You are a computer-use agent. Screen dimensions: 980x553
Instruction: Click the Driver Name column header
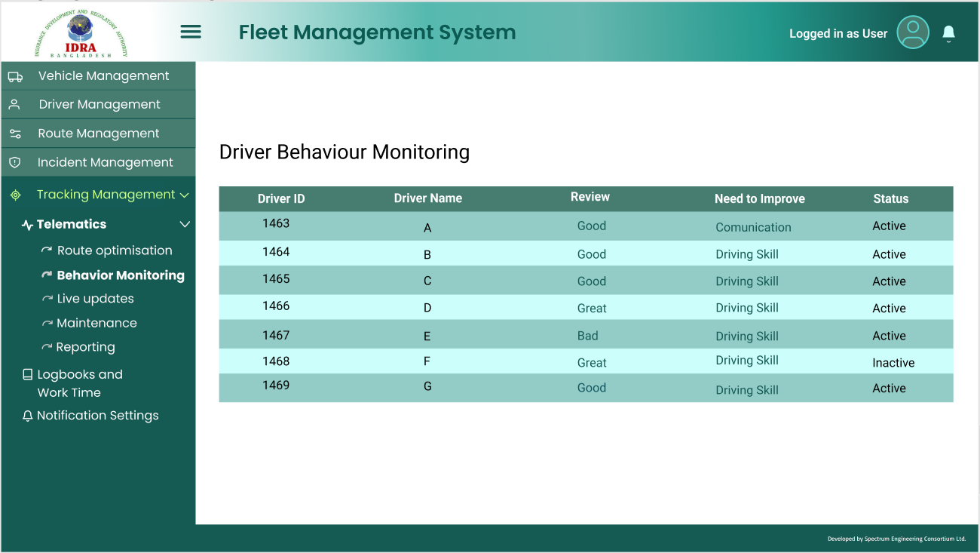(x=428, y=198)
